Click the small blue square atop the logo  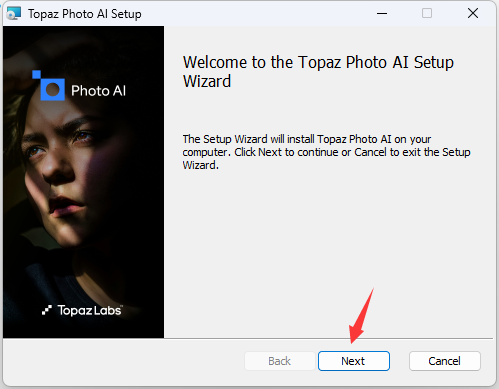tap(36, 74)
